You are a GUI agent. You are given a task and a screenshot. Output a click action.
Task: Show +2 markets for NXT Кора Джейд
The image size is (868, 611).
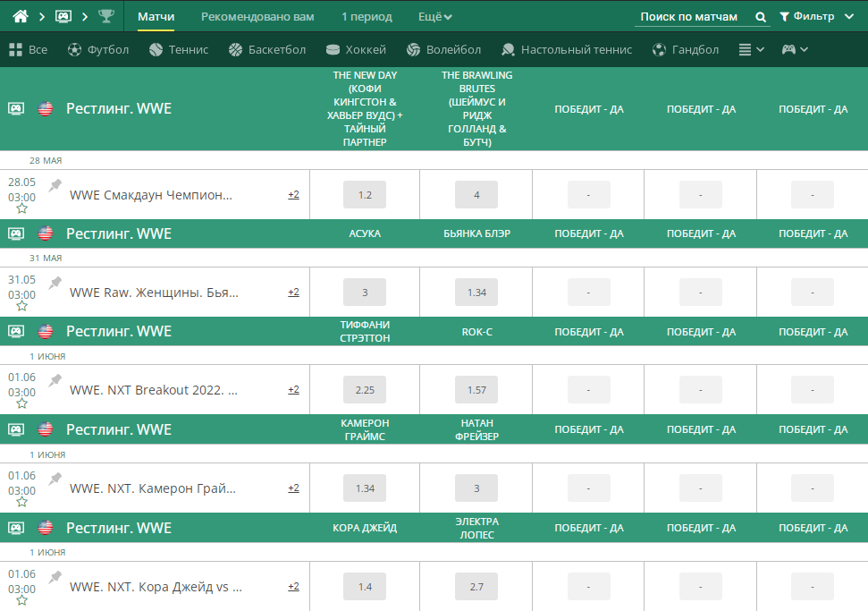pyautogui.click(x=293, y=586)
